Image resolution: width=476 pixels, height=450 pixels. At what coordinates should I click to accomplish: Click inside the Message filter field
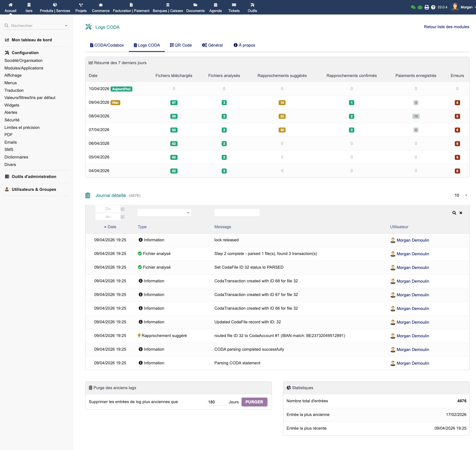pyautogui.click(x=237, y=213)
